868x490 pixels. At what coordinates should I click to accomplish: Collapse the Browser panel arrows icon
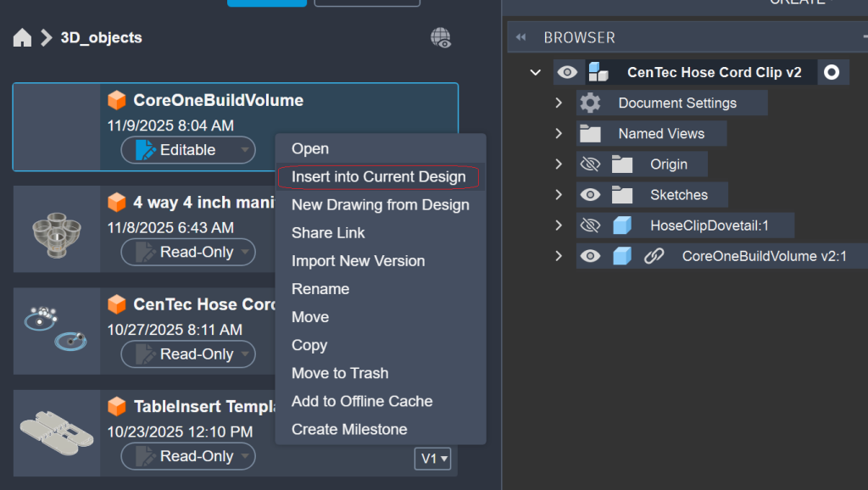click(x=521, y=37)
